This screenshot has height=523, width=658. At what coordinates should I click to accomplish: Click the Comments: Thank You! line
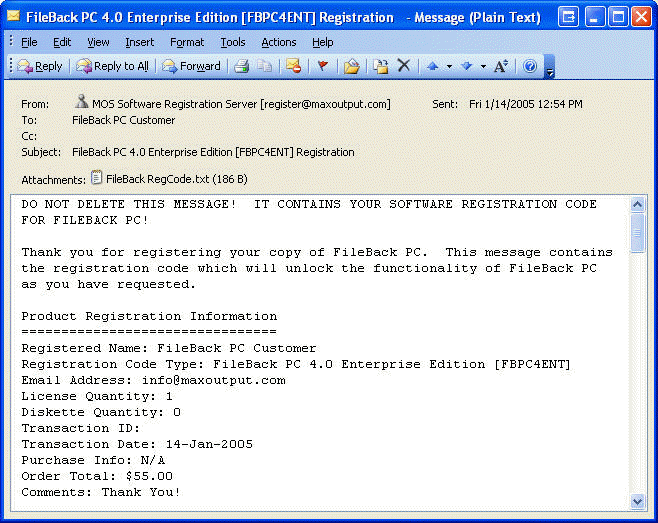click(x=101, y=492)
